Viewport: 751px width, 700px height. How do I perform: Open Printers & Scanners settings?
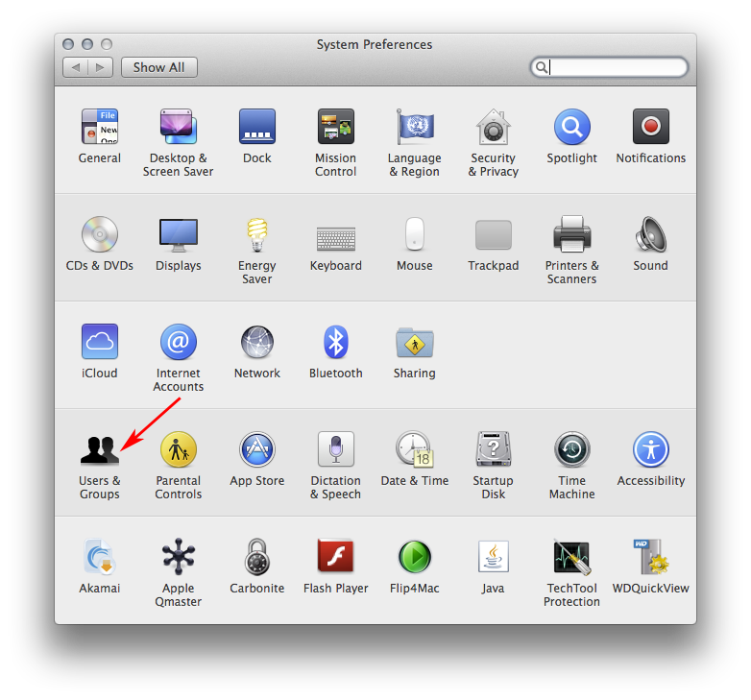point(571,234)
